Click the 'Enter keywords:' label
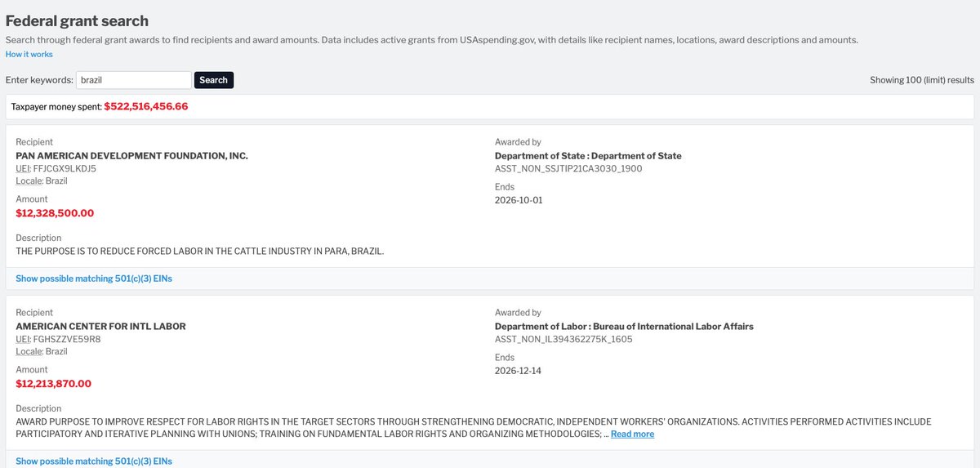Screen dimensions: 980x468 point(39,80)
